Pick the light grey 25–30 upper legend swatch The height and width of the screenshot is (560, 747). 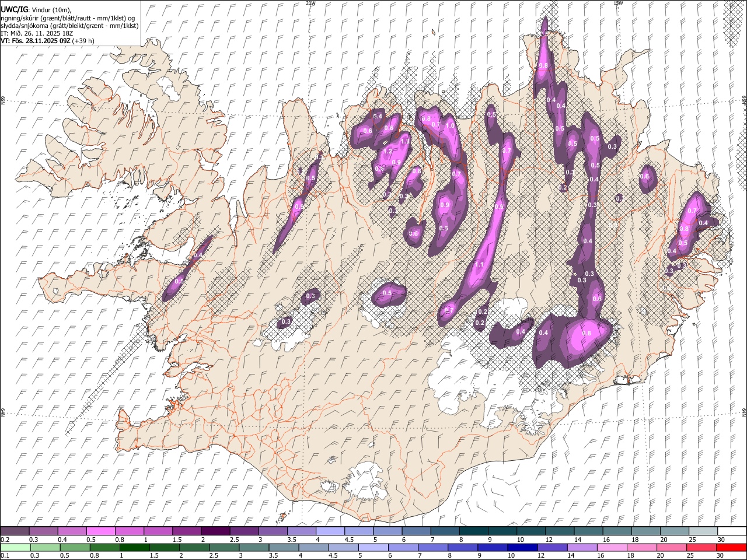[703, 531]
